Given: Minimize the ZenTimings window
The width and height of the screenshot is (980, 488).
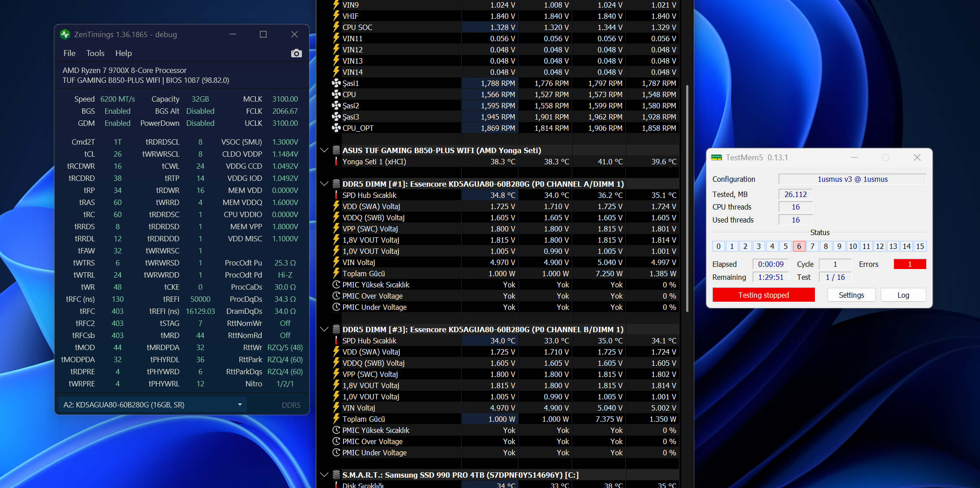Looking at the screenshot, I should (233, 34).
